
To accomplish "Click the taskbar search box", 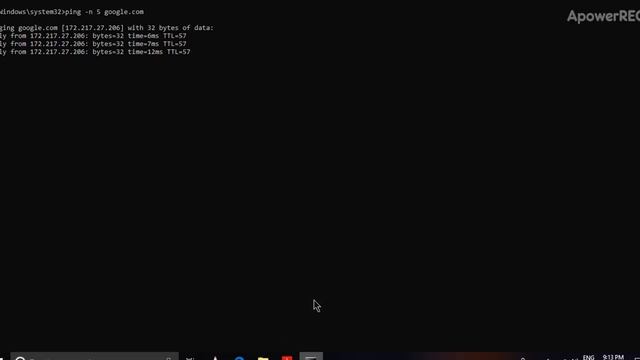I will pyautogui.click(x=95, y=356).
